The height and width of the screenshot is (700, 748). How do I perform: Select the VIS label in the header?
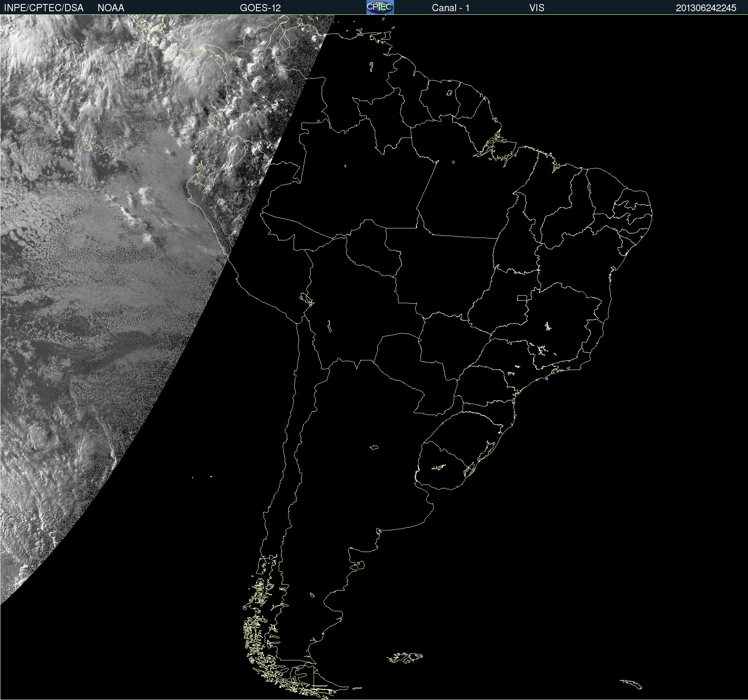(x=537, y=8)
